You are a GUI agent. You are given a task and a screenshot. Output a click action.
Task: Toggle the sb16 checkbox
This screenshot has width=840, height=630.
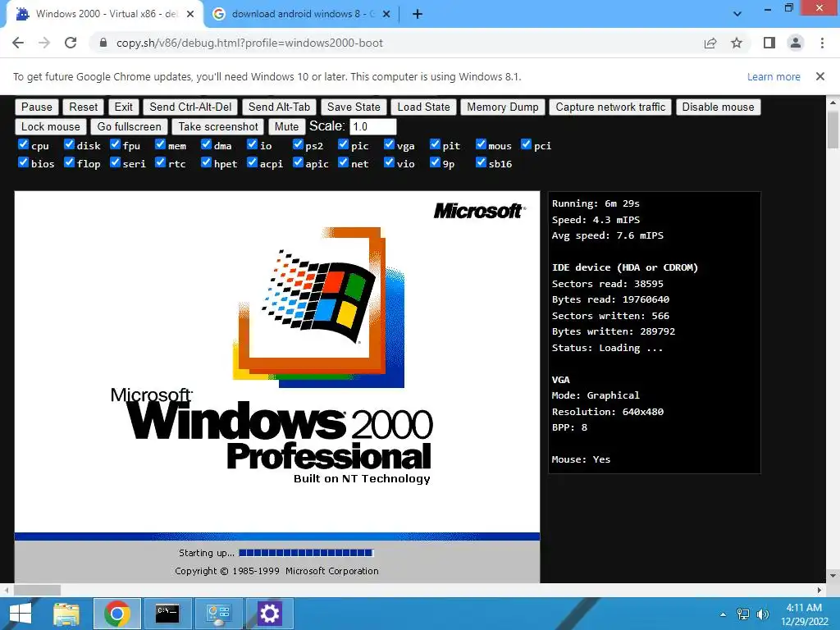pos(481,162)
